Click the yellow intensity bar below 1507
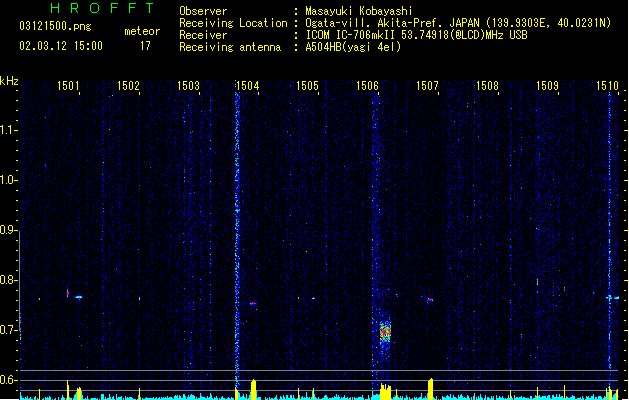 click(430, 389)
